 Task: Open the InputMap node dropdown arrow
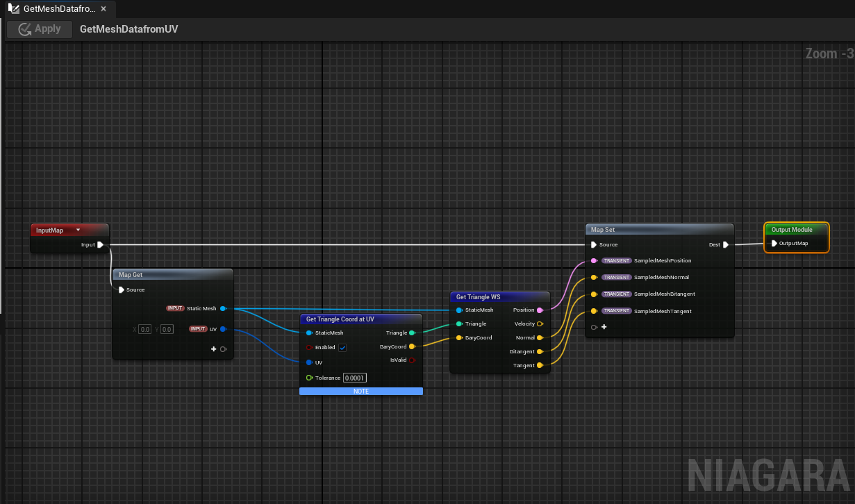[78, 230]
